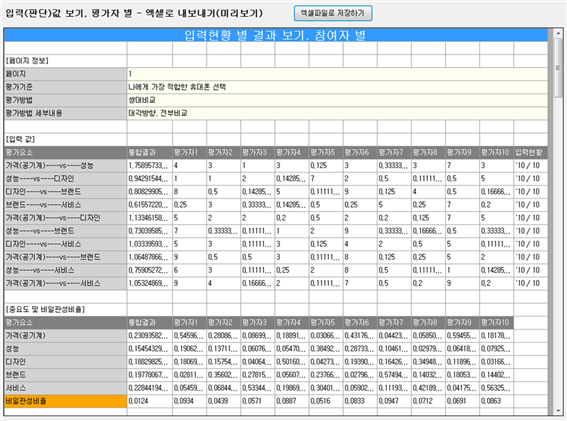This screenshot has height=421, width=567.
Task: Select row label 성능----vs----서비스
Action: [x=65, y=270]
